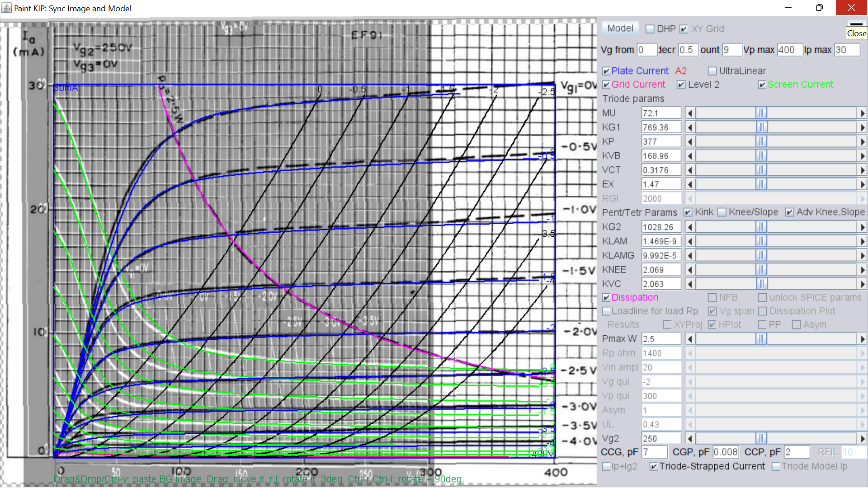Click the KG2 value field
Viewport: 868px width, 488px height.
pos(661,227)
